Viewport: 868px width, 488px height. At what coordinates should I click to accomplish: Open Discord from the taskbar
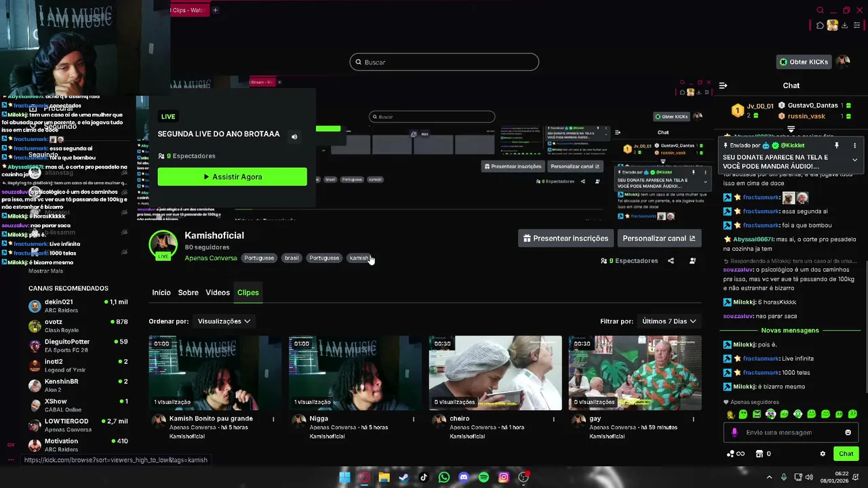point(463,477)
